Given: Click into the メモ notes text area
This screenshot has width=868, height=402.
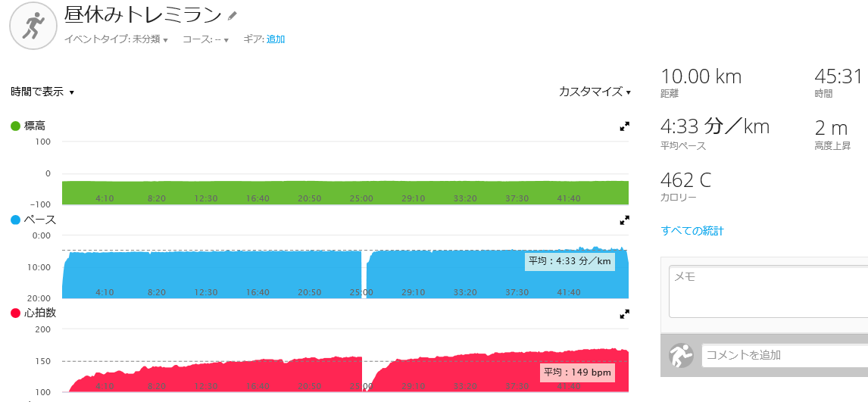Looking at the screenshot, I should pyautogui.click(x=768, y=291).
